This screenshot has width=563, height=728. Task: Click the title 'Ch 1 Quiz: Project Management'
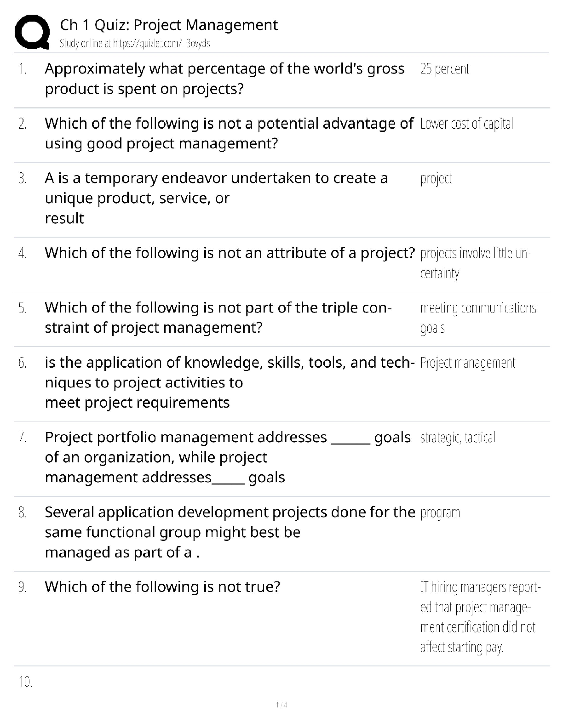pyautogui.click(x=169, y=25)
